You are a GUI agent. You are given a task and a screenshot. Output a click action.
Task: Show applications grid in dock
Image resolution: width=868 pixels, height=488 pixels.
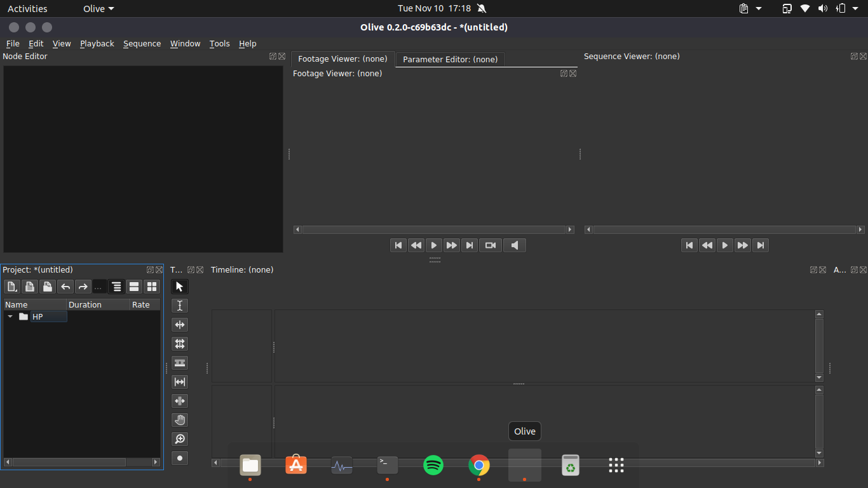(616, 465)
